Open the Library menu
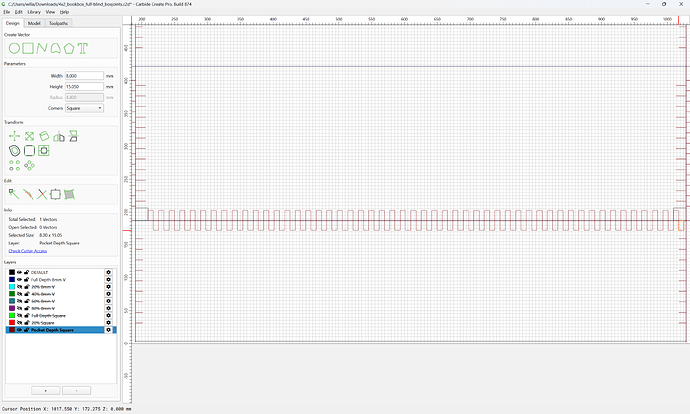 34,12
